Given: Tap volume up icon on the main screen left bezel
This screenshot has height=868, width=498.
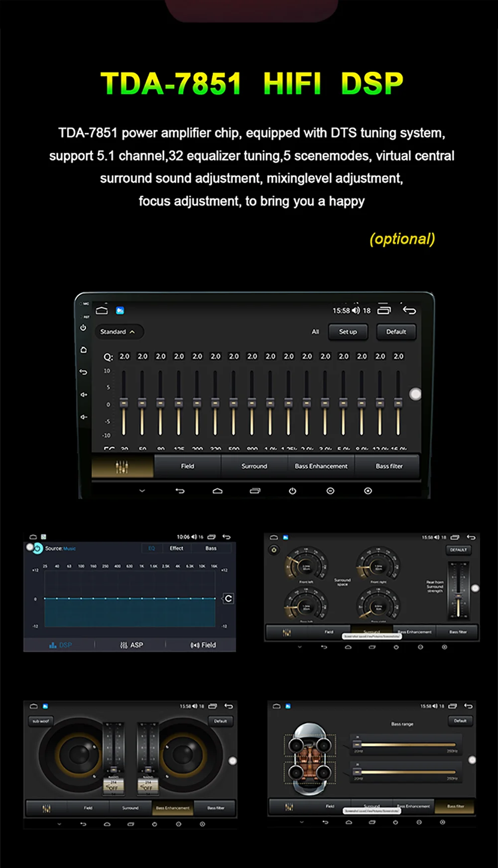Looking at the screenshot, I should (x=84, y=394).
